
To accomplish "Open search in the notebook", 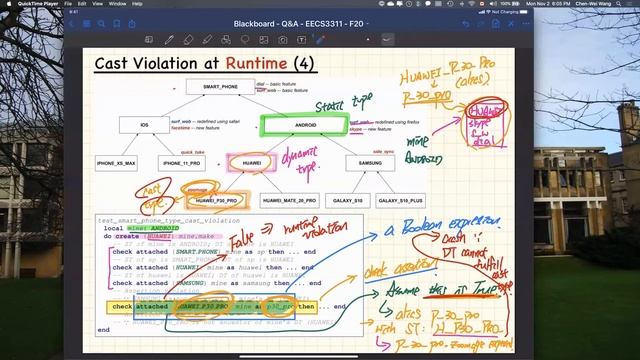I will tap(101, 24).
